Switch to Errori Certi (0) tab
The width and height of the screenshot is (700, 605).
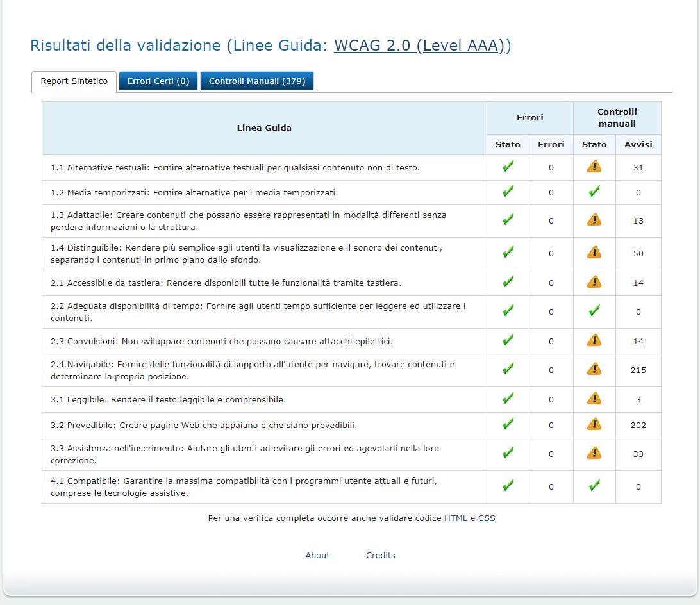click(158, 81)
